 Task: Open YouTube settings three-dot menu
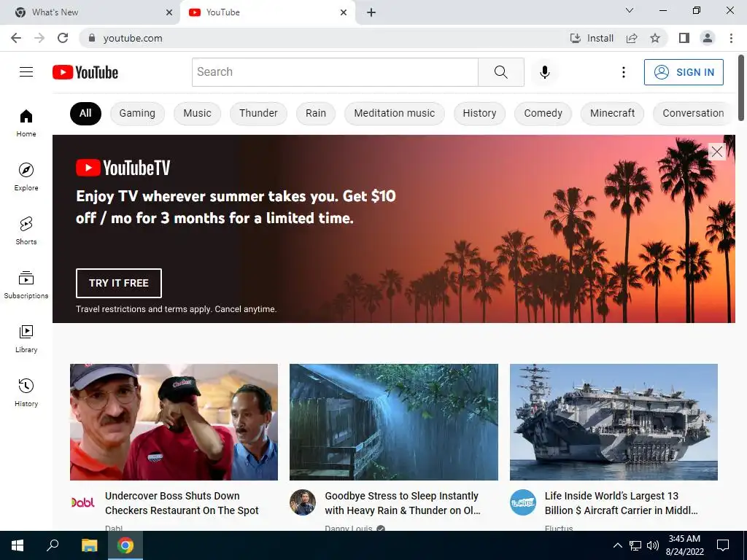[x=623, y=72]
